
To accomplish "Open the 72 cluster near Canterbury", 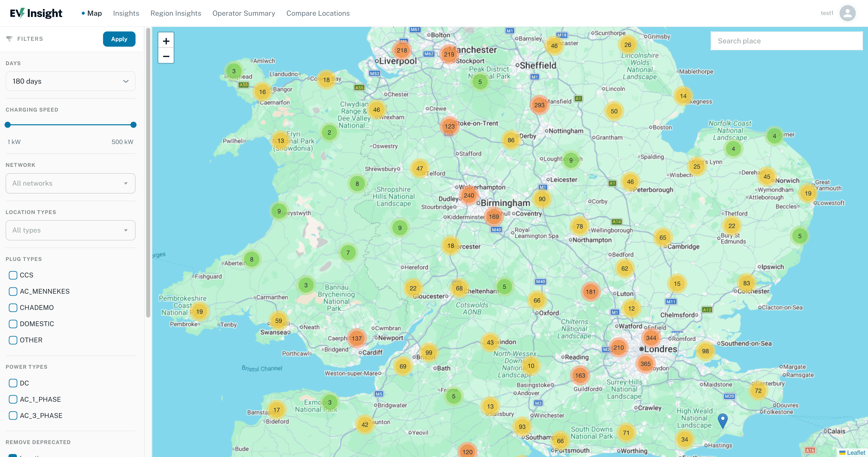I will coord(758,391).
